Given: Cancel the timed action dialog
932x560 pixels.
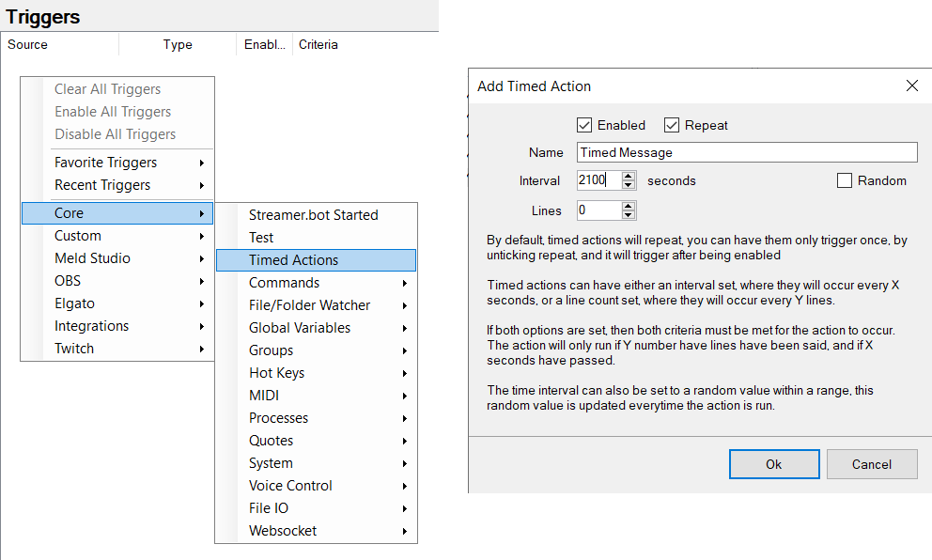Looking at the screenshot, I should (x=872, y=464).
